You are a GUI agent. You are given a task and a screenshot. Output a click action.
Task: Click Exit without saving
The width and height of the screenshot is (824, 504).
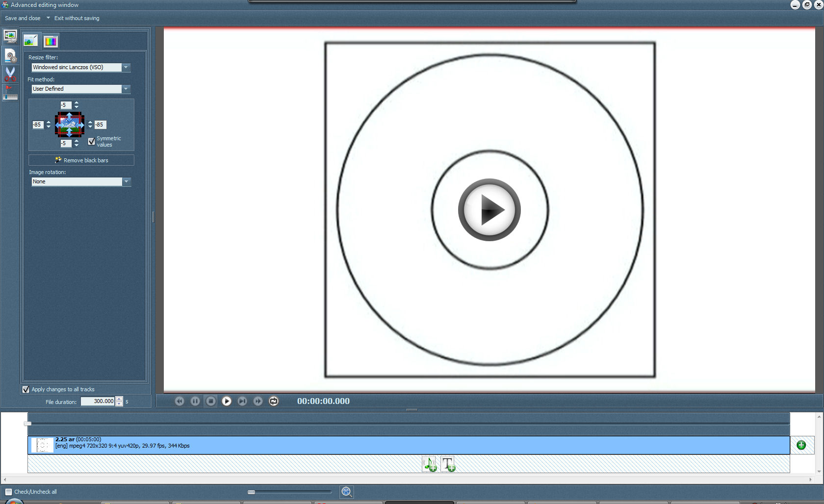point(77,18)
